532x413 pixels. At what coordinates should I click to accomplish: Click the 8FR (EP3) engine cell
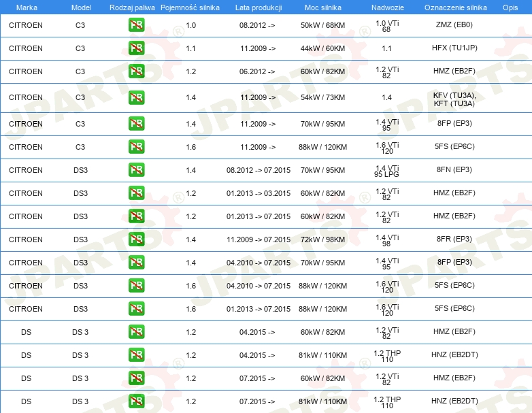[454, 239]
